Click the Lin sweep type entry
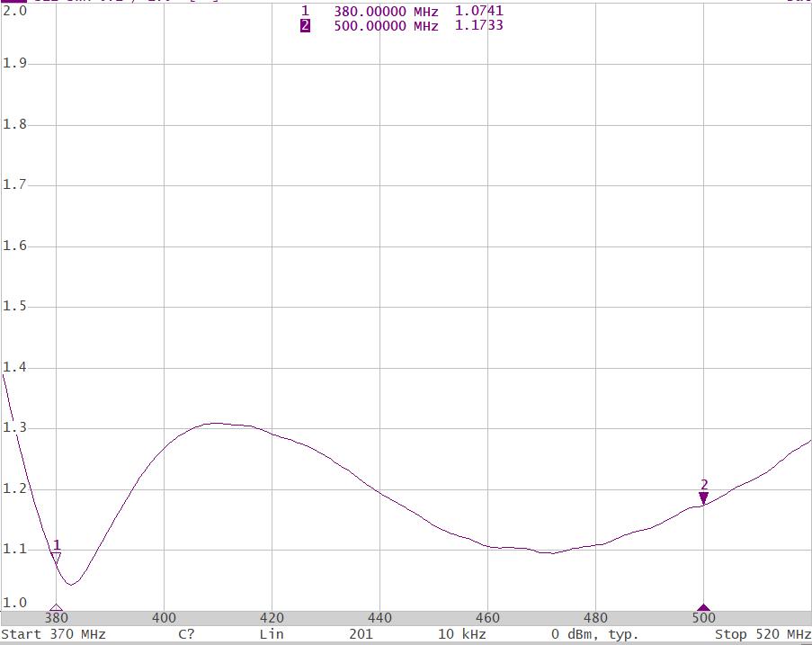812x645 pixels. (272, 634)
